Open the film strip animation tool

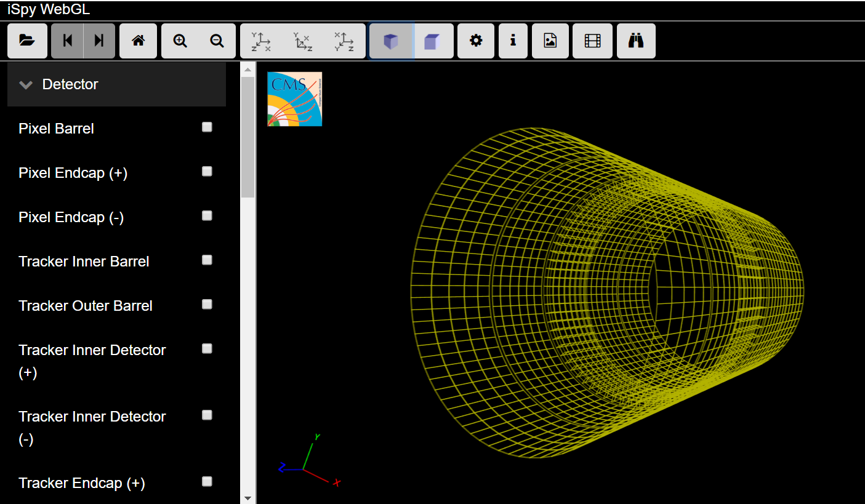592,41
